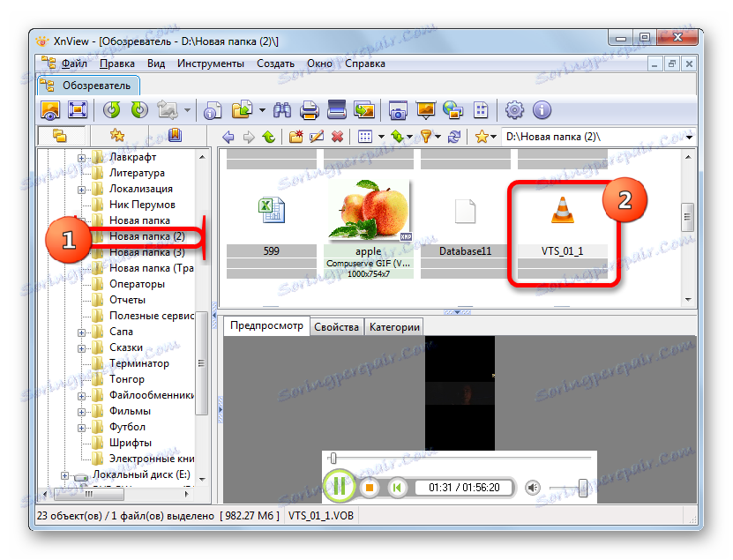The height and width of the screenshot is (560, 733).
Task: Open the image viewer icon in toolbar
Action: coord(50,111)
